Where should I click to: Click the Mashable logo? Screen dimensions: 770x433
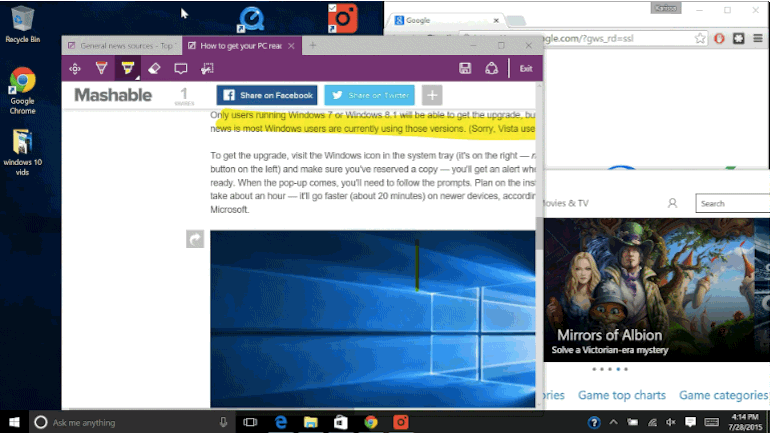tap(113, 95)
